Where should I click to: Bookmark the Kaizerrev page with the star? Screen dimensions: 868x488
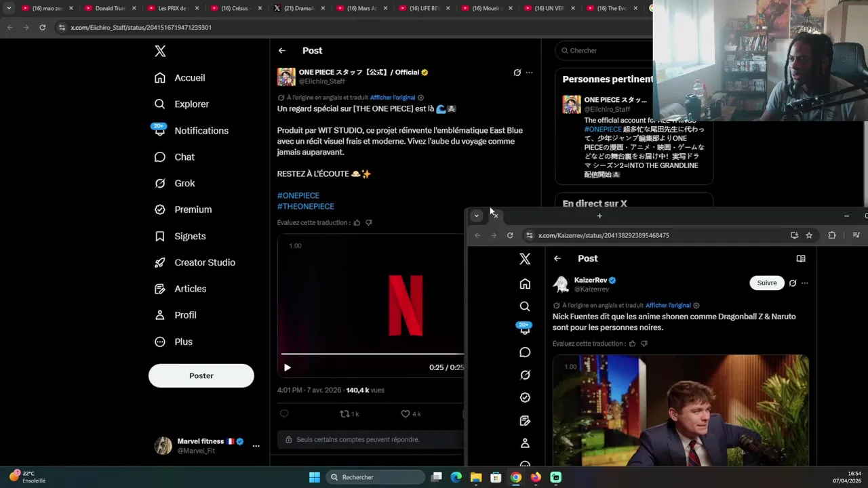809,235
